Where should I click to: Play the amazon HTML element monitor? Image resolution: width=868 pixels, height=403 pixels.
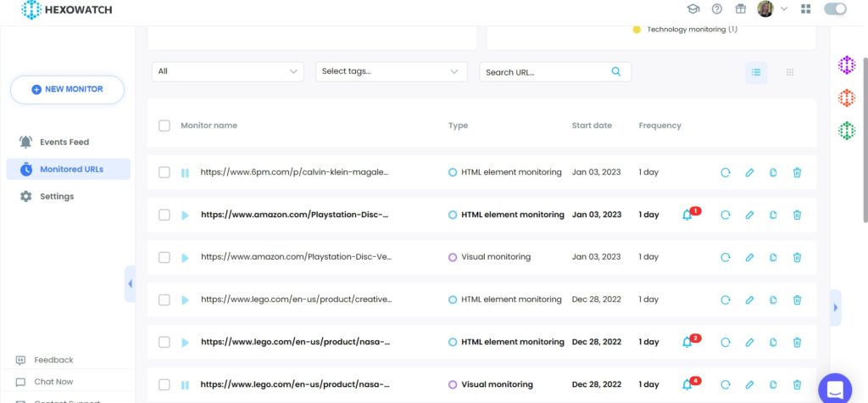pos(185,215)
